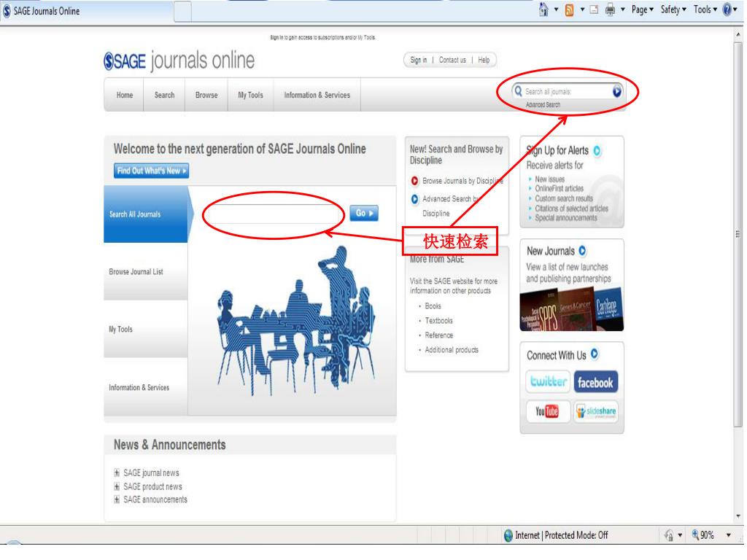Select the My Tools side tab
Screen dimensions: 747x560
click(x=146, y=330)
